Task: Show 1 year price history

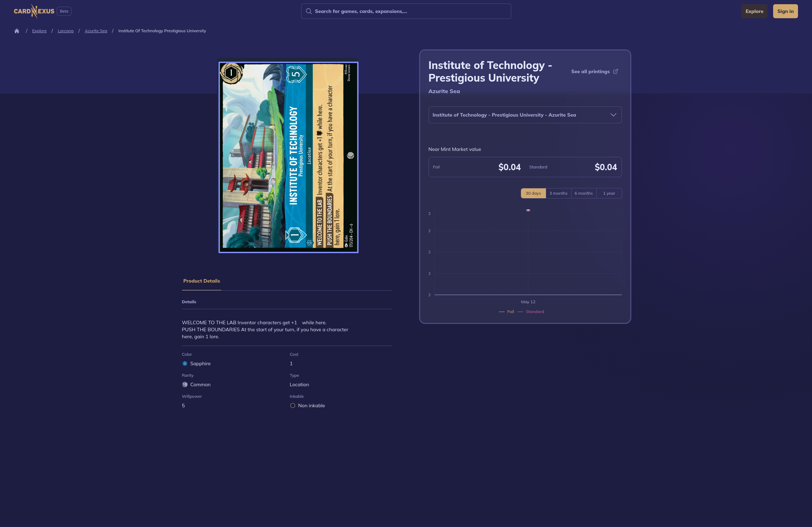Action: [x=609, y=193]
